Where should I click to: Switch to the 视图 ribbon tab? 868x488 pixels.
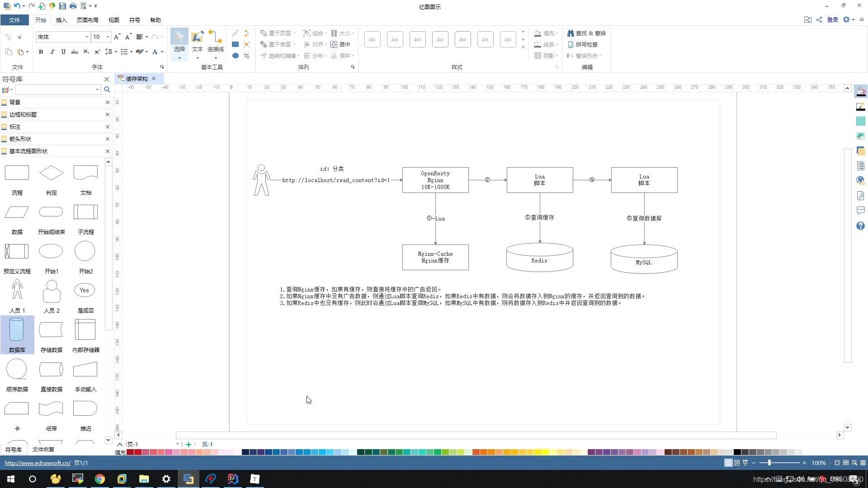click(x=113, y=20)
